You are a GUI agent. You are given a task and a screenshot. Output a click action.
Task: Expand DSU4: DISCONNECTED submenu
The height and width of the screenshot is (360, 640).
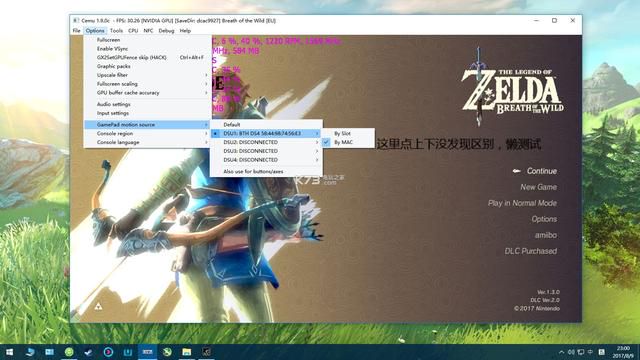pyautogui.click(x=266, y=160)
